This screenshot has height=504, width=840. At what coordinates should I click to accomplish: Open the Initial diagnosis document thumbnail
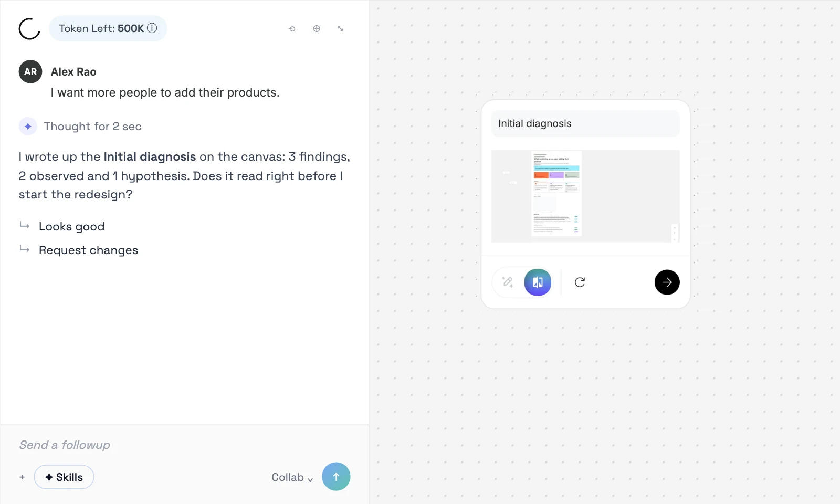(x=585, y=196)
